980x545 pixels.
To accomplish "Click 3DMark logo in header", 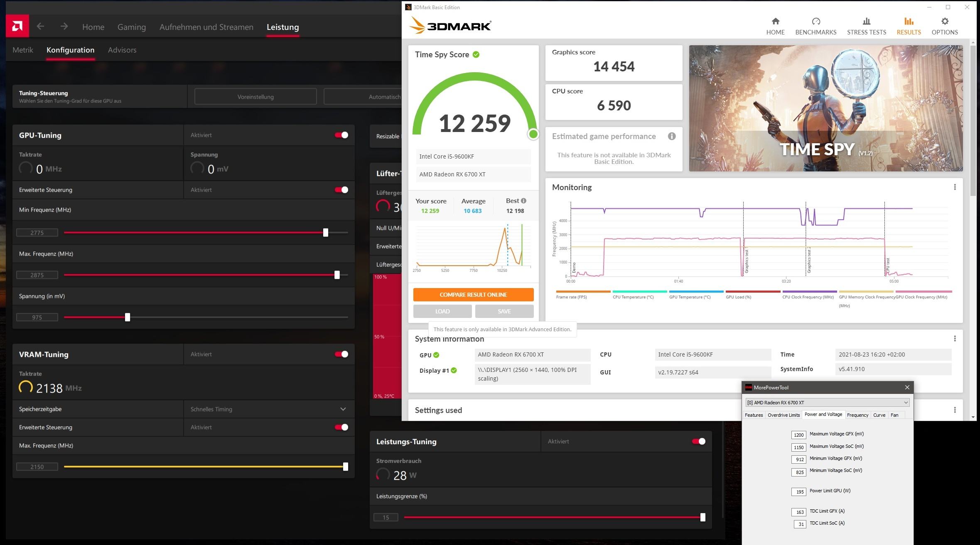I will click(x=450, y=26).
